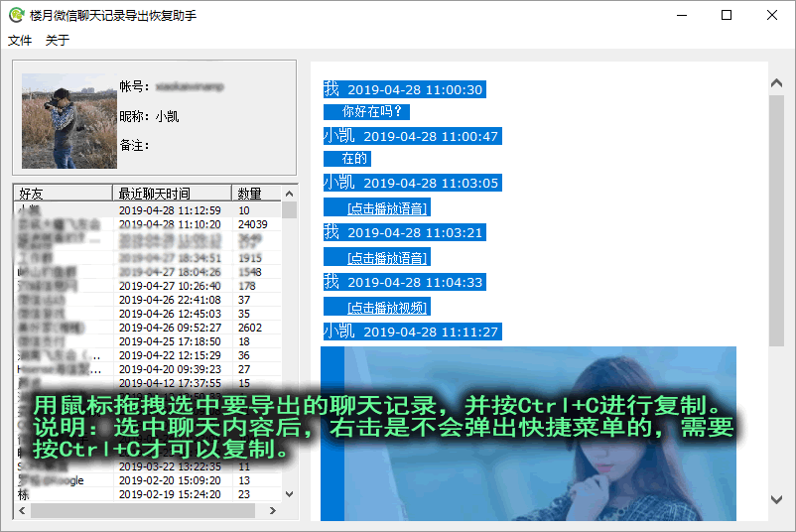
Task: Play the voice message sent at 11:03:05
Action: (387, 208)
